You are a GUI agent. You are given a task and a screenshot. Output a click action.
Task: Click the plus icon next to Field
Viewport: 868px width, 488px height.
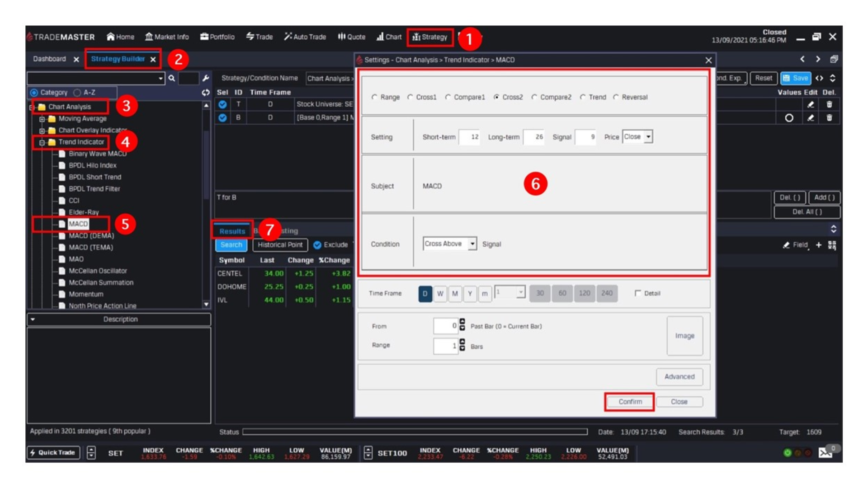coord(818,245)
